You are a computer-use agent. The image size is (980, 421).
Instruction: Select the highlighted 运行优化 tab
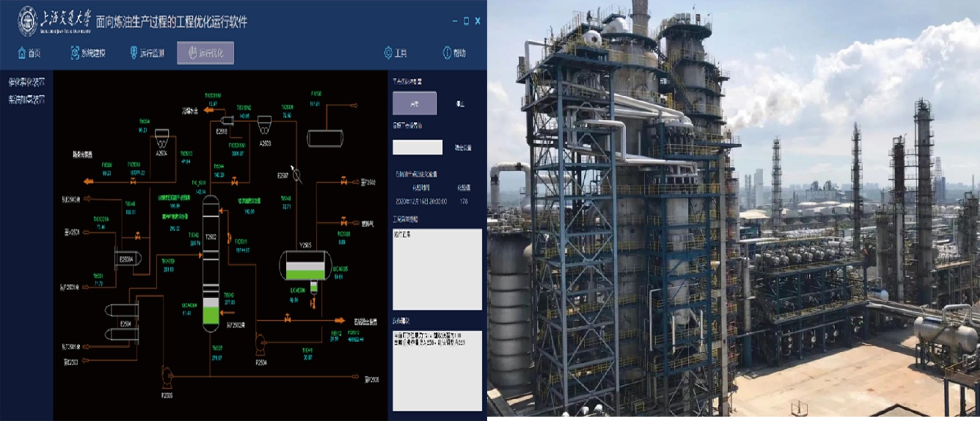[x=205, y=53]
